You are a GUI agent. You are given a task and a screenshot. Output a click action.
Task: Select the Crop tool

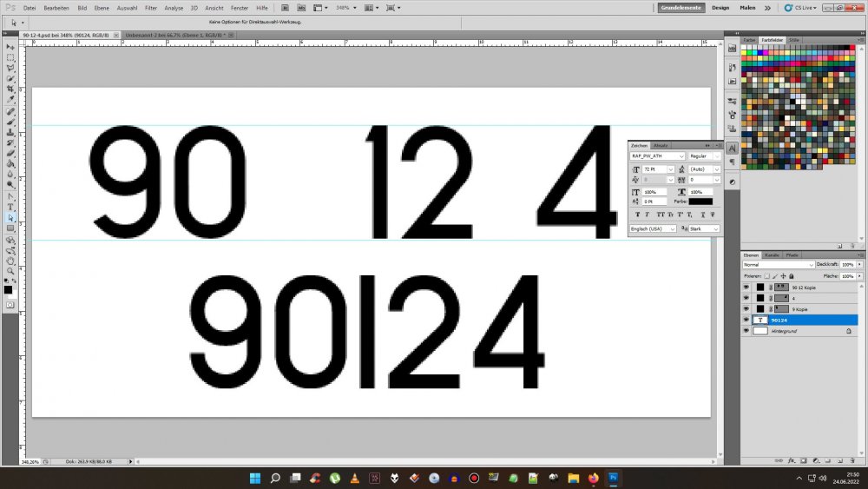[x=10, y=89]
